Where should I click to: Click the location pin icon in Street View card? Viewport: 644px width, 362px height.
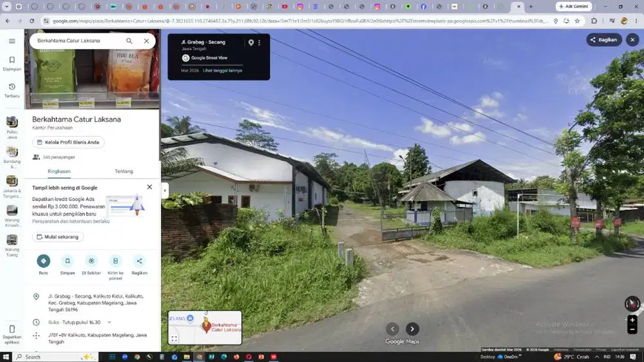point(251,43)
